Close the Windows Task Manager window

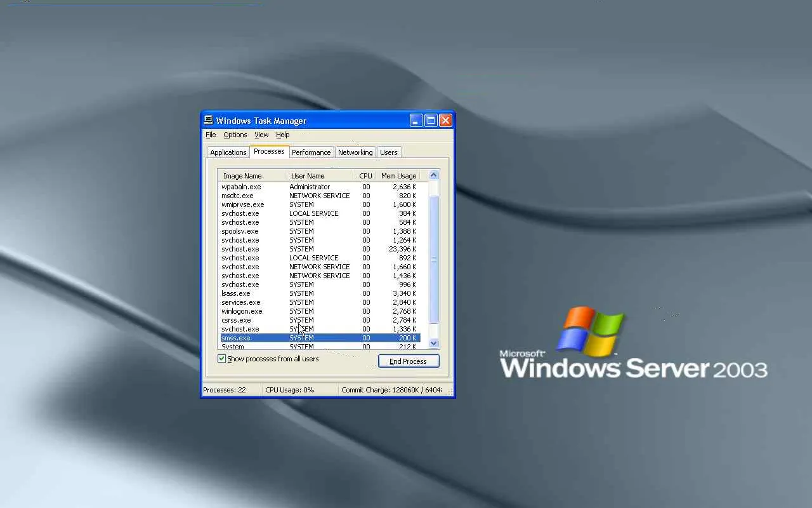click(x=445, y=121)
